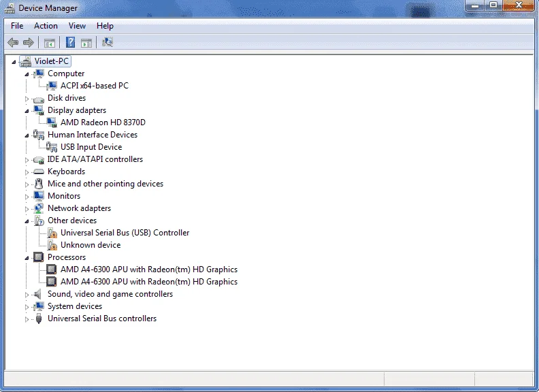Expand the Keyboards category

27,172
